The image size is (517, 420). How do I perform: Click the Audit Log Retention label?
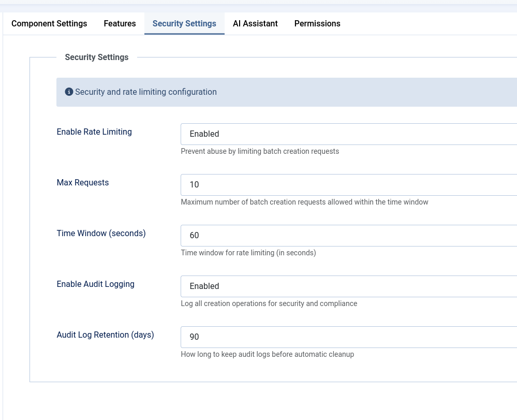[105, 335]
